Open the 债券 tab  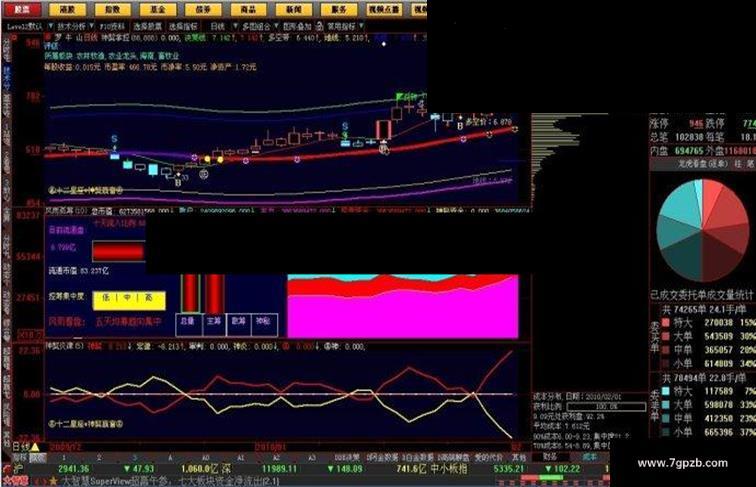coord(203,9)
